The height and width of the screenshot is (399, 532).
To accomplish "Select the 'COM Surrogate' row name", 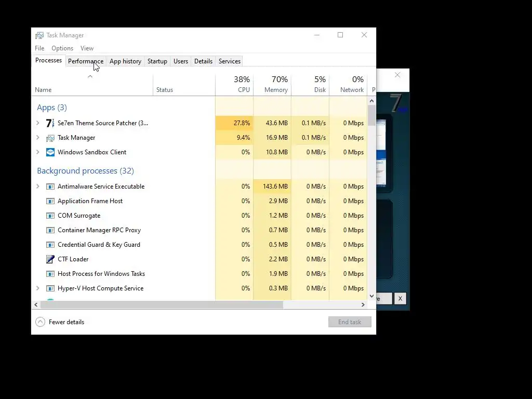I will click(x=79, y=216).
